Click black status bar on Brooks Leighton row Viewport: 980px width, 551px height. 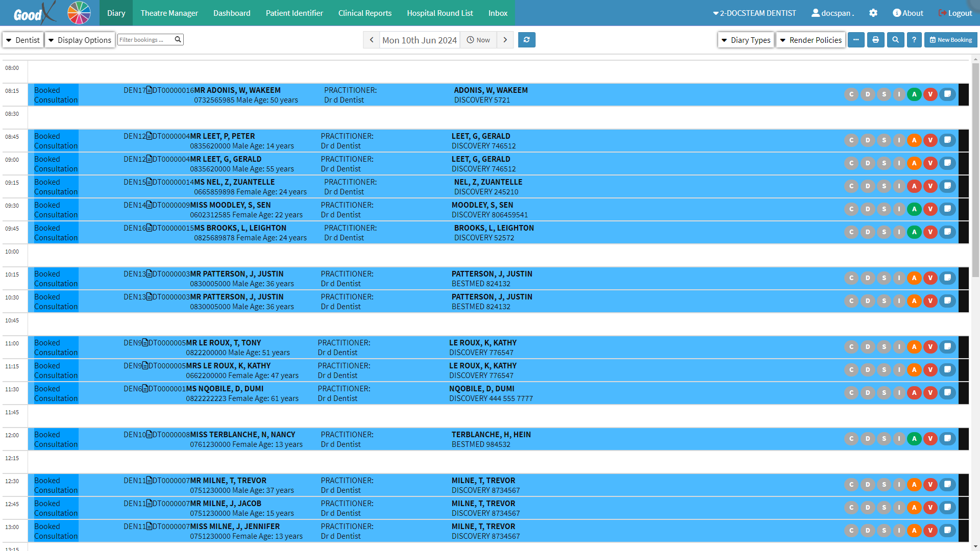tap(964, 232)
